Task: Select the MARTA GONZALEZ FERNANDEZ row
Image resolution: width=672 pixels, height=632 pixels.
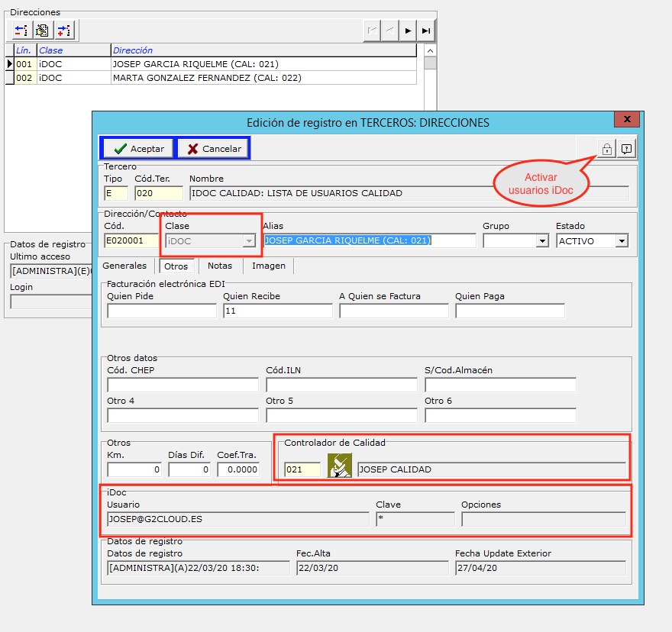Action: [x=206, y=78]
